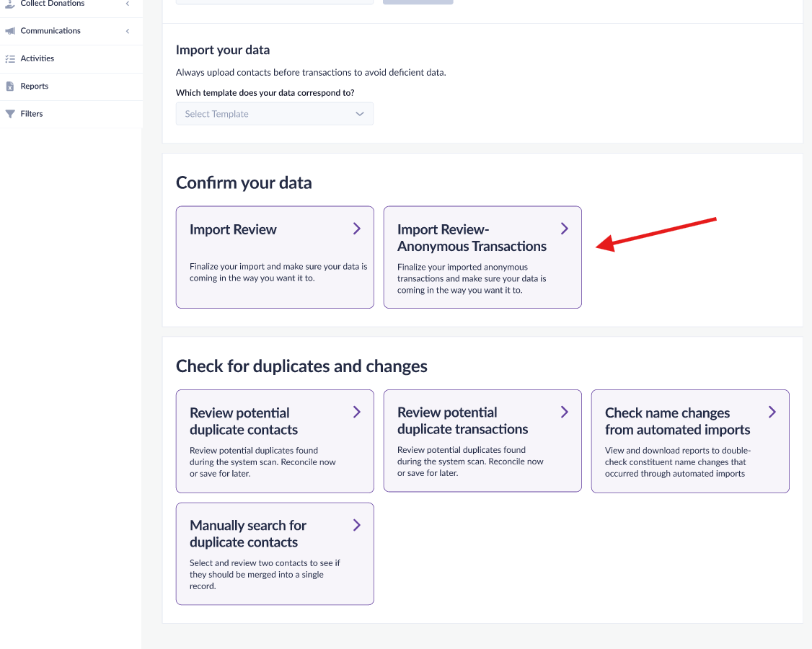The width and height of the screenshot is (812, 649).
Task: Click the Communications megaphone icon
Action: (x=10, y=31)
